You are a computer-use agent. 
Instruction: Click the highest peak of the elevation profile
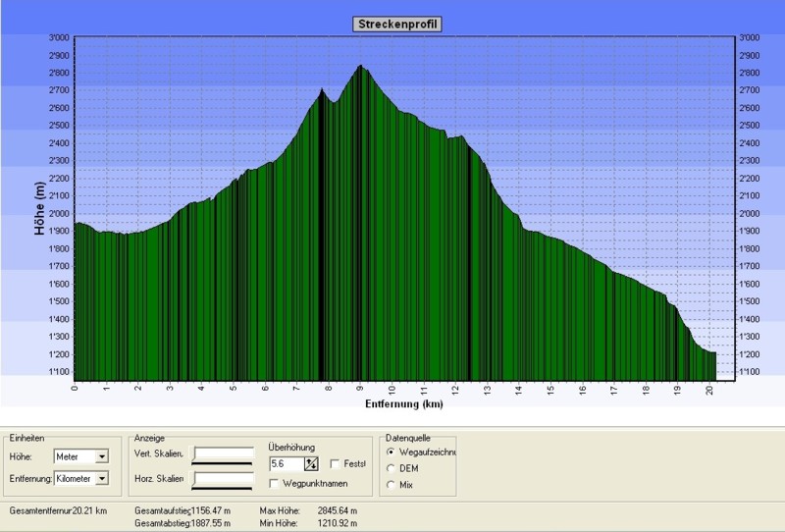click(360, 67)
